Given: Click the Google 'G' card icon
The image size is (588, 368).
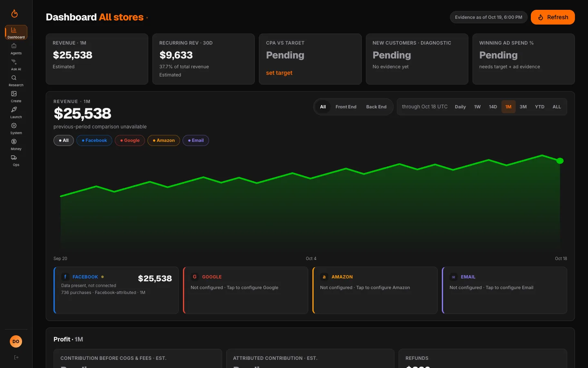Looking at the screenshot, I should tap(194, 277).
